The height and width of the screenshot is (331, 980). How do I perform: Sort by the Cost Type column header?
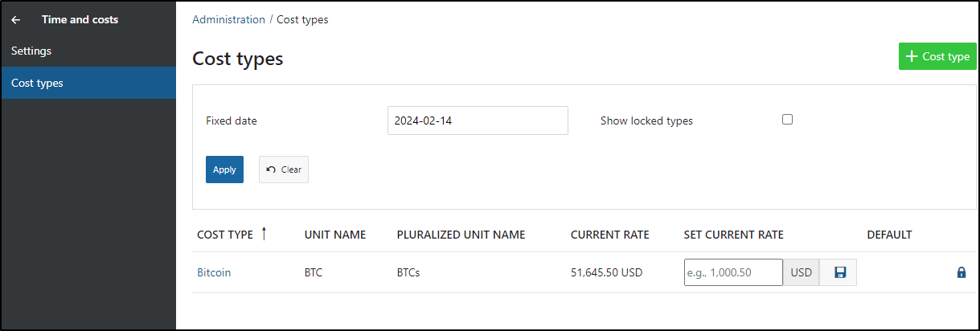pyautogui.click(x=225, y=235)
